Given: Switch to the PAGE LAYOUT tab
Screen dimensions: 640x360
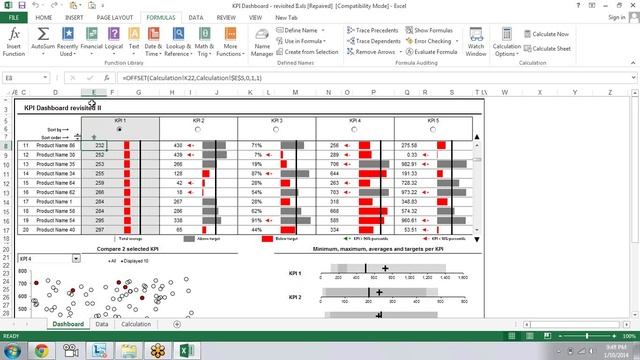Looking at the screenshot, I should tap(115, 18).
